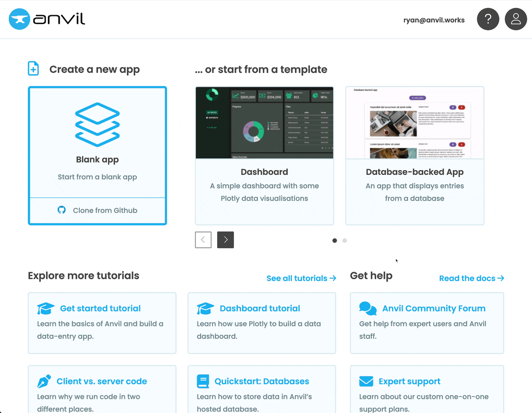Click the Expert support envelope icon
Screen dimensions: 532x413
click(x=366, y=381)
